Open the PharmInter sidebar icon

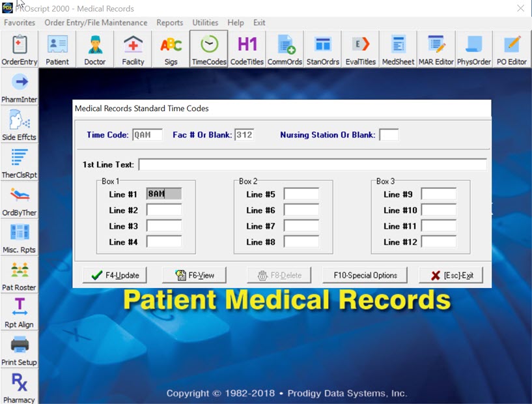click(x=19, y=87)
